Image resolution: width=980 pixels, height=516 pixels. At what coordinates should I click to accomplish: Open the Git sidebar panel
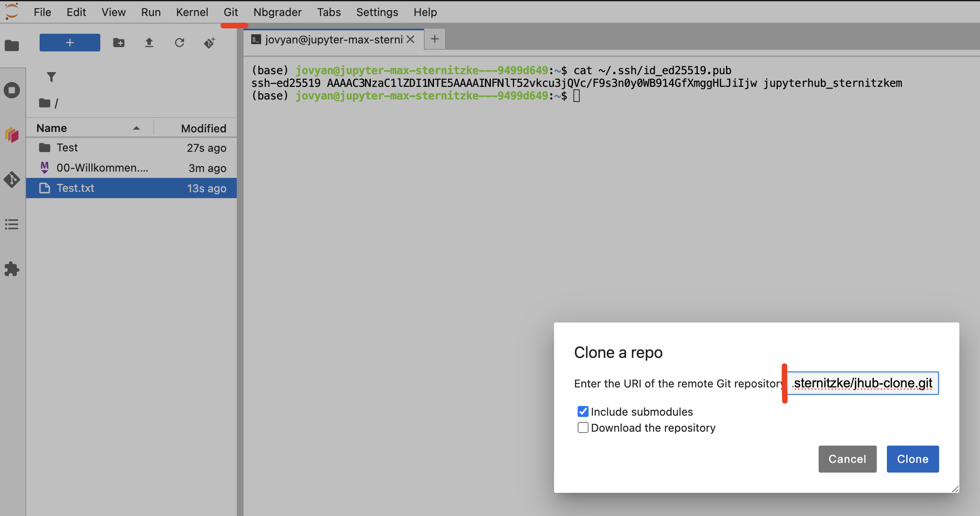tap(12, 180)
